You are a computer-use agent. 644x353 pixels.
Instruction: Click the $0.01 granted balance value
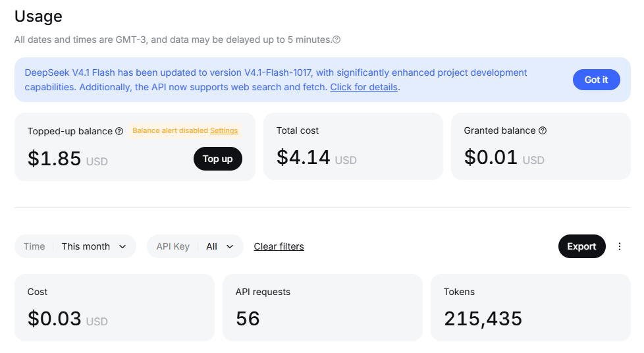(491, 157)
